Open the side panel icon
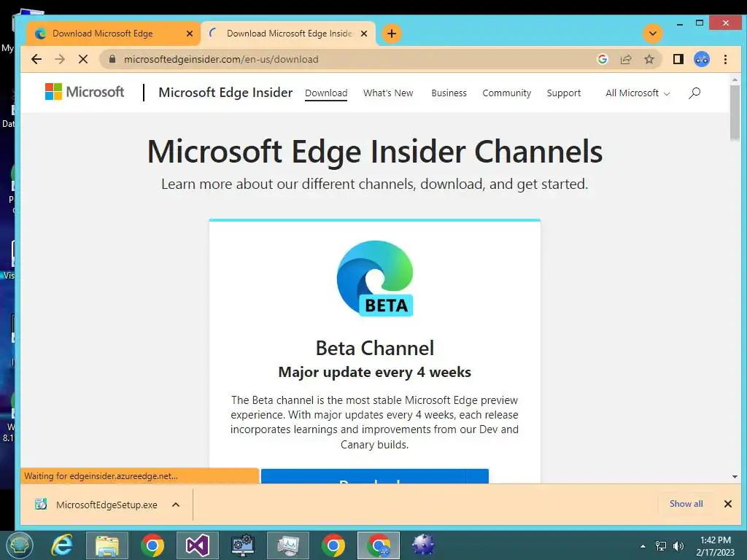The height and width of the screenshot is (560, 747). click(678, 59)
